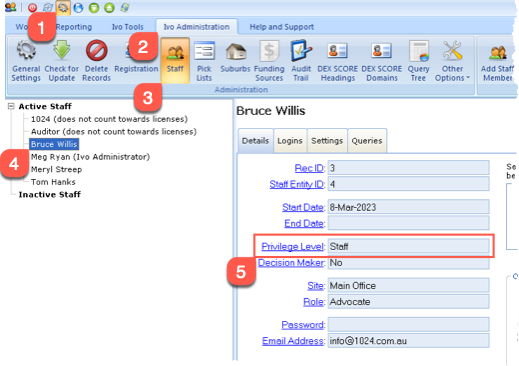Click the Rec ID field showing 3
This screenshot has height=366, width=519.
coord(408,168)
